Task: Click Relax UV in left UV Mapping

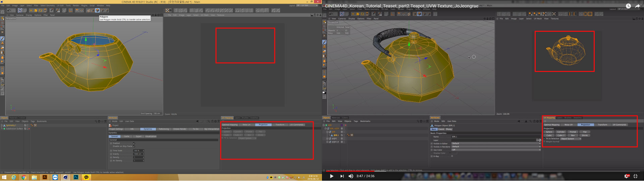Action: (x=247, y=125)
